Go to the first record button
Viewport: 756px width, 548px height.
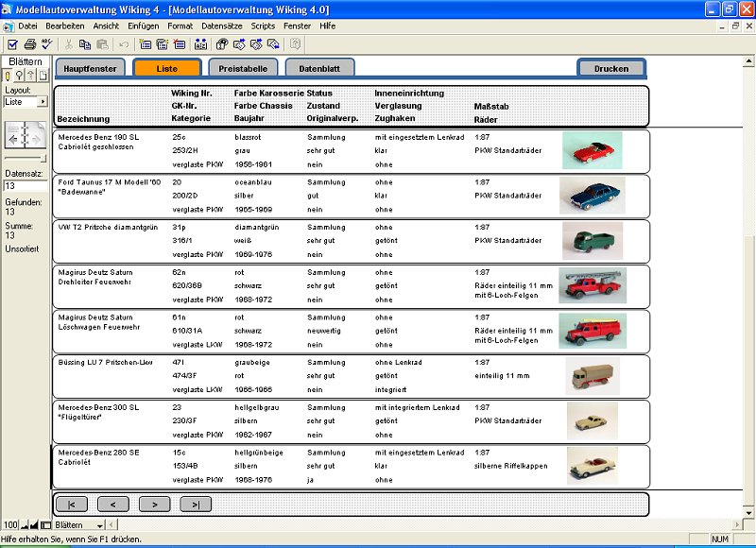click(x=72, y=505)
